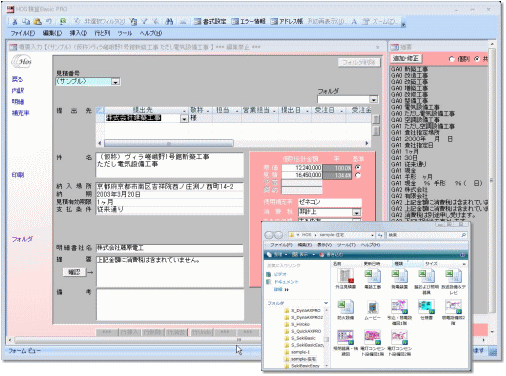This screenshot has height=376, width=506.
Task: Open the 敬称 column header filter arrow
Action: click(x=208, y=110)
